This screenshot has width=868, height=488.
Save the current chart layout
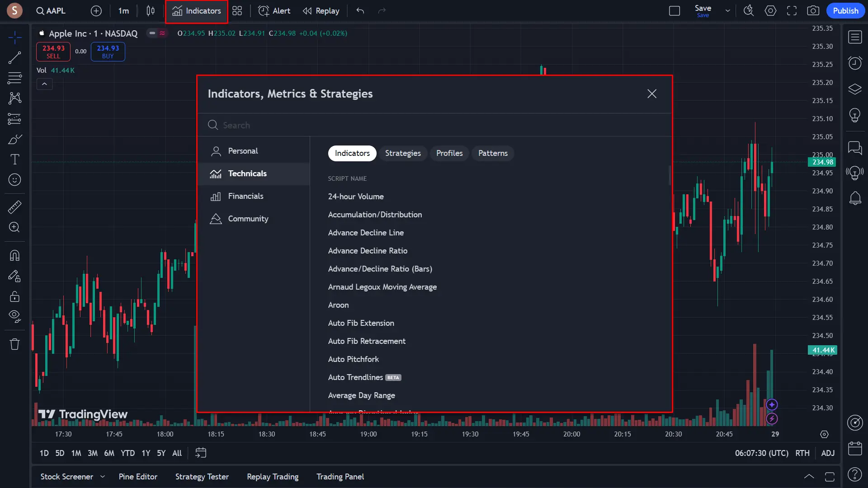(703, 11)
